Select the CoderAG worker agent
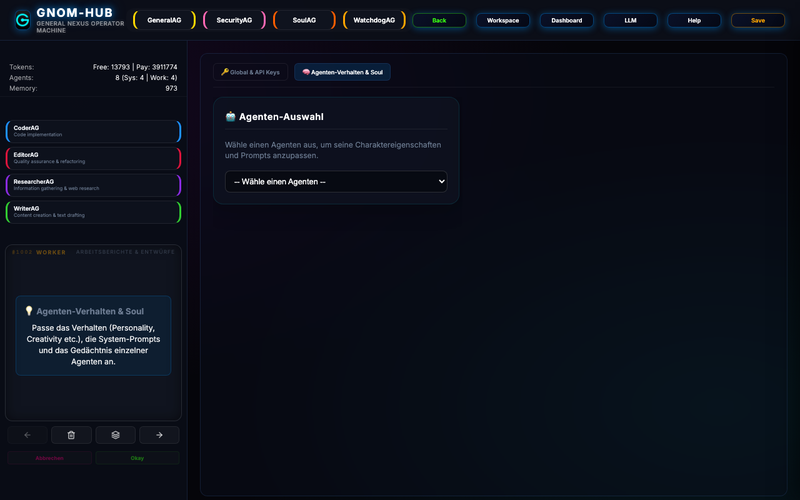The width and height of the screenshot is (800, 500). (93, 131)
